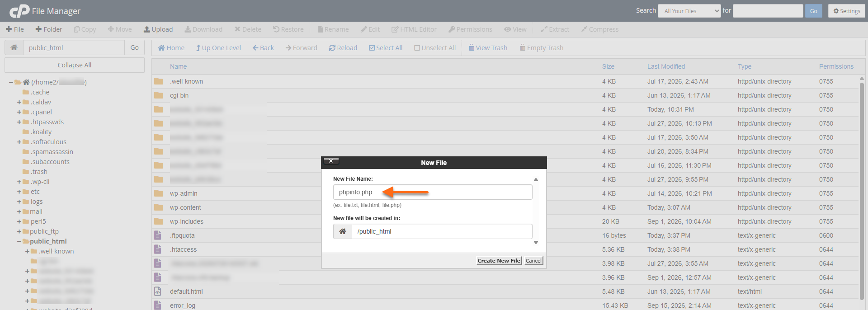
Task: Expand the .wp-cli tree folder
Action: coord(19,182)
